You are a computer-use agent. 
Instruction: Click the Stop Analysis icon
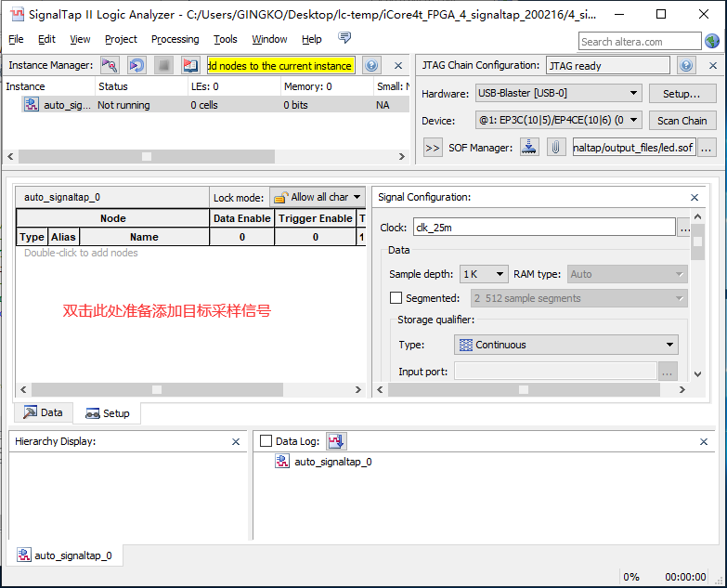click(163, 66)
